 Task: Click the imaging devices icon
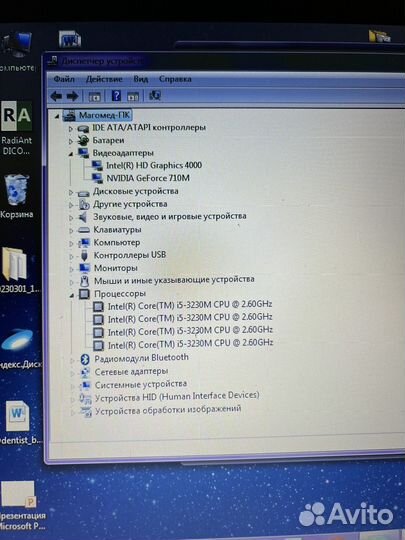[86, 412]
